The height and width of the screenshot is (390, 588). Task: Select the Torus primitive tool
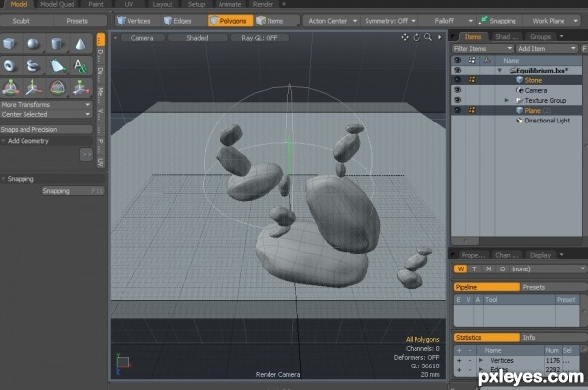point(10,66)
